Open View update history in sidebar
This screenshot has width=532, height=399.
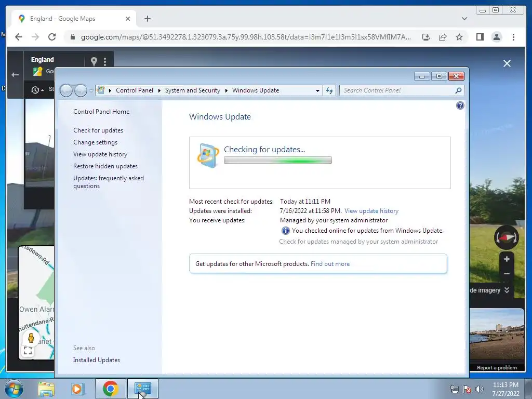point(100,154)
